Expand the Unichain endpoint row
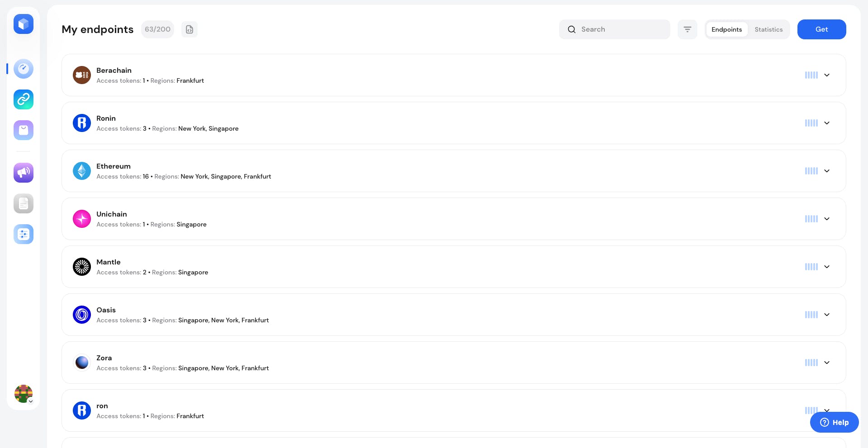 pos(827,219)
